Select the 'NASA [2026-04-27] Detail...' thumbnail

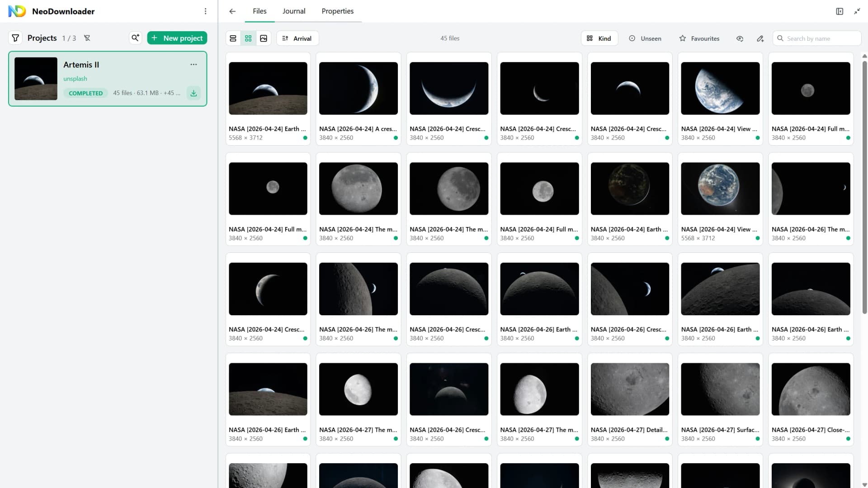click(x=630, y=389)
